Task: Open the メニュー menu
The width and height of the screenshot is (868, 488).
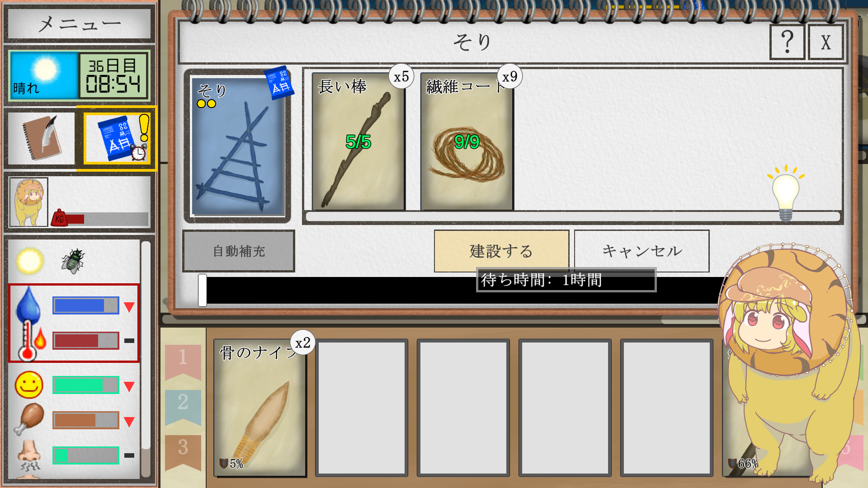Action: coord(79,23)
